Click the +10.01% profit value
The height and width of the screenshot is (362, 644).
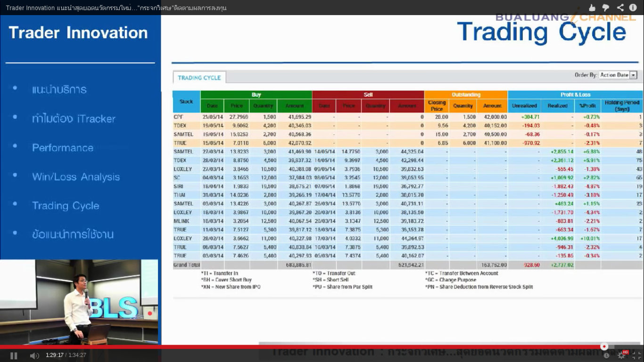[x=590, y=239]
